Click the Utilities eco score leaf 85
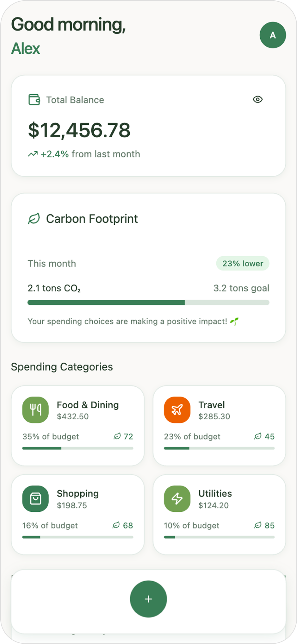 click(264, 525)
